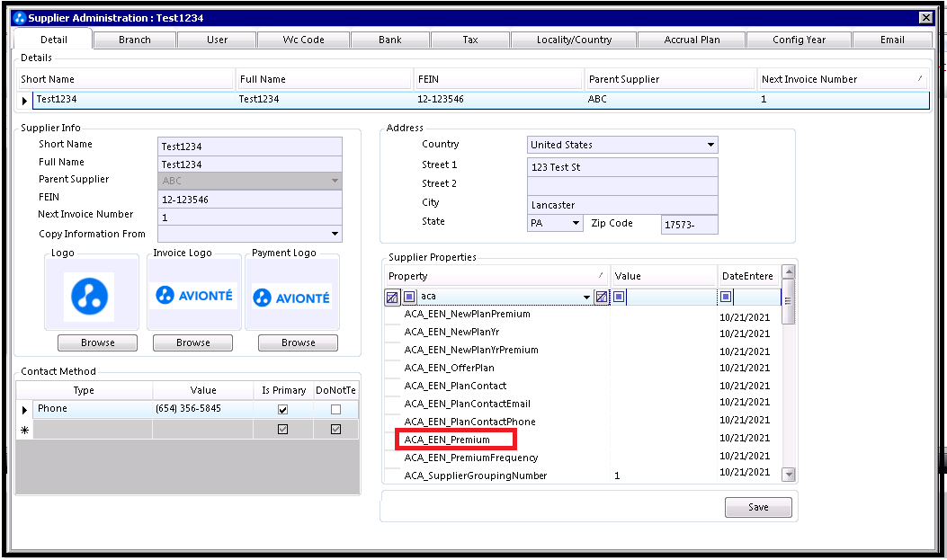Click the FEIN field in Supplier Info
The width and height of the screenshot is (947, 560).
[x=250, y=200]
